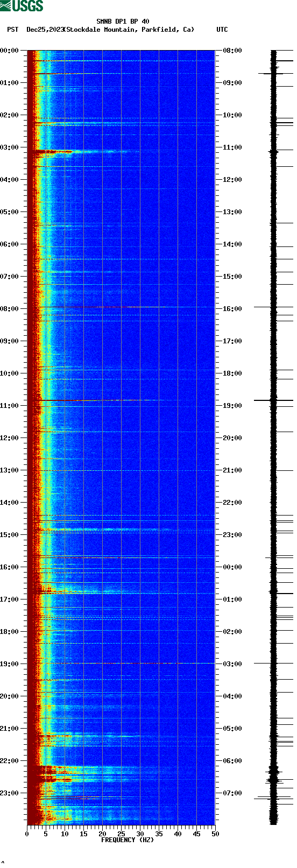Image resolution: width=297 pixels, height=868 pixels.
Task: Click the 19:00 PST time label
Action: [10, 664]
